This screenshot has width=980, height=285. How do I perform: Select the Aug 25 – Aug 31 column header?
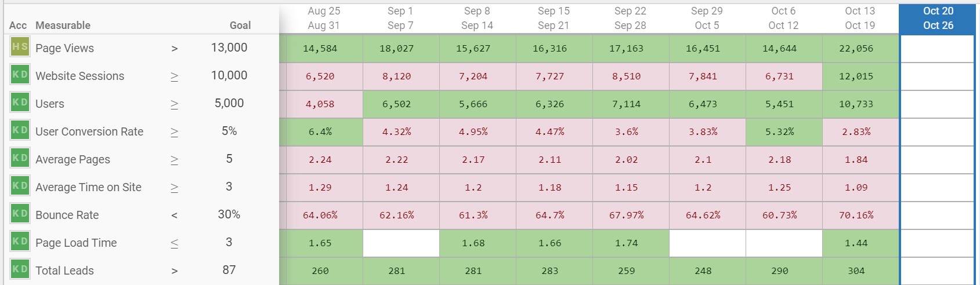point(324,18)
